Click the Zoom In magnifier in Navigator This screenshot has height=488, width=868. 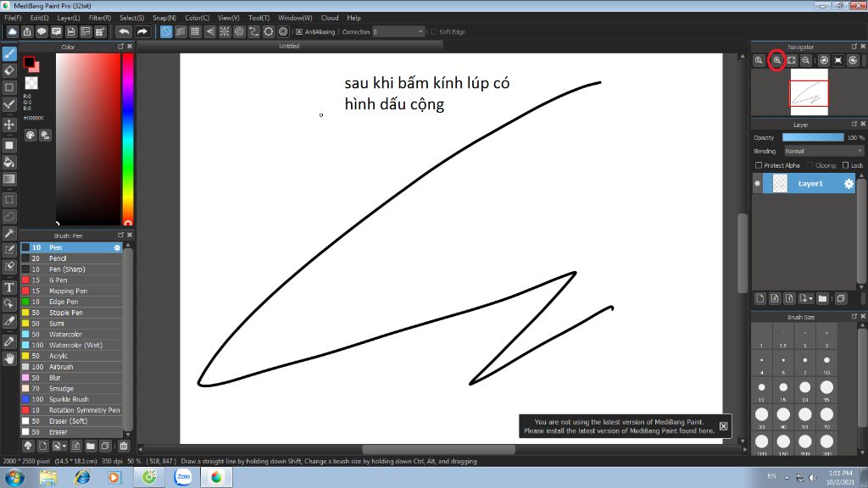776,60
